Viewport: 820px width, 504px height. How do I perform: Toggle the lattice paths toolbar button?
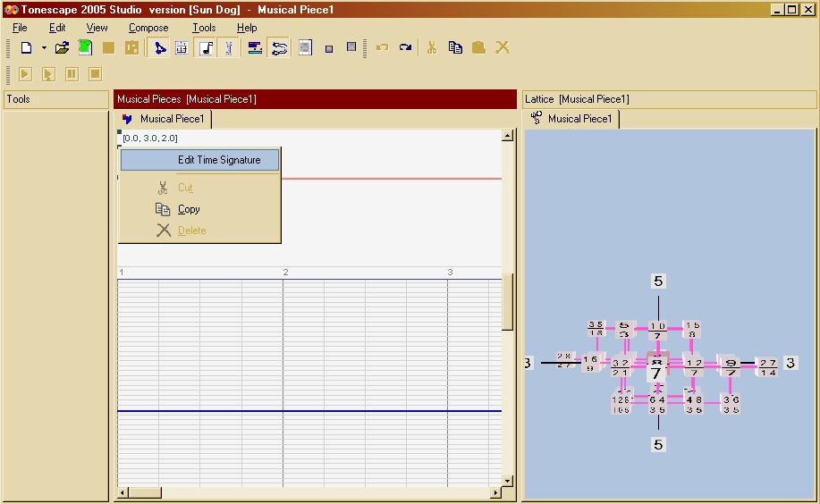(279, 48)
